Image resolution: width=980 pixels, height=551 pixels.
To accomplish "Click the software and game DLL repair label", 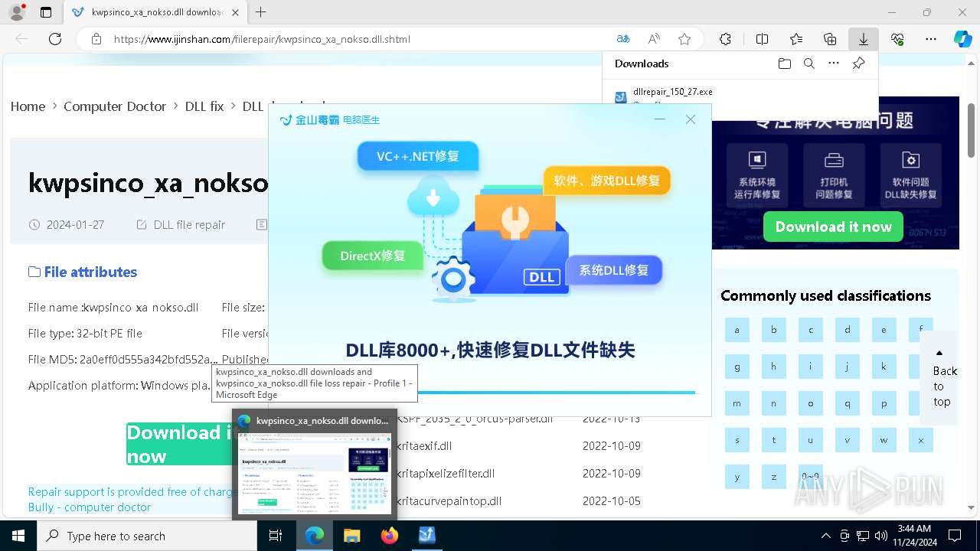I will click(607, 181).
